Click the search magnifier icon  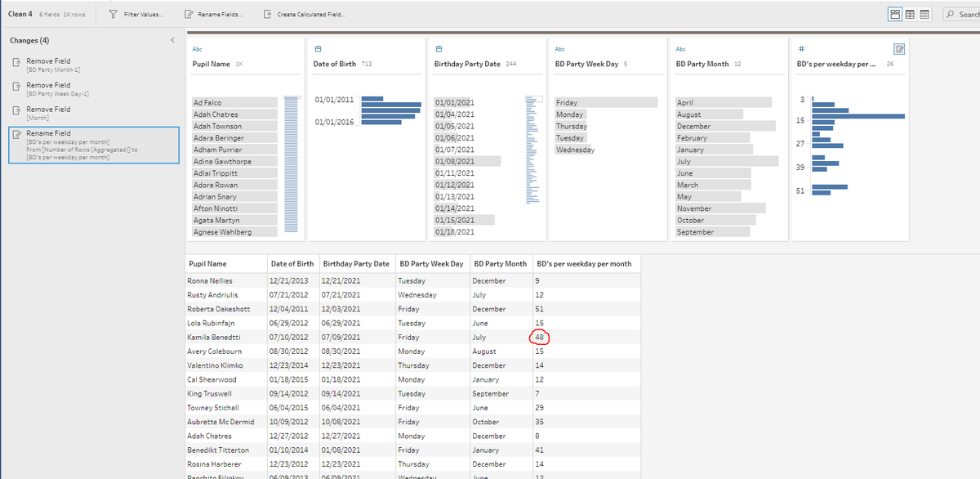tap(951, 15)
